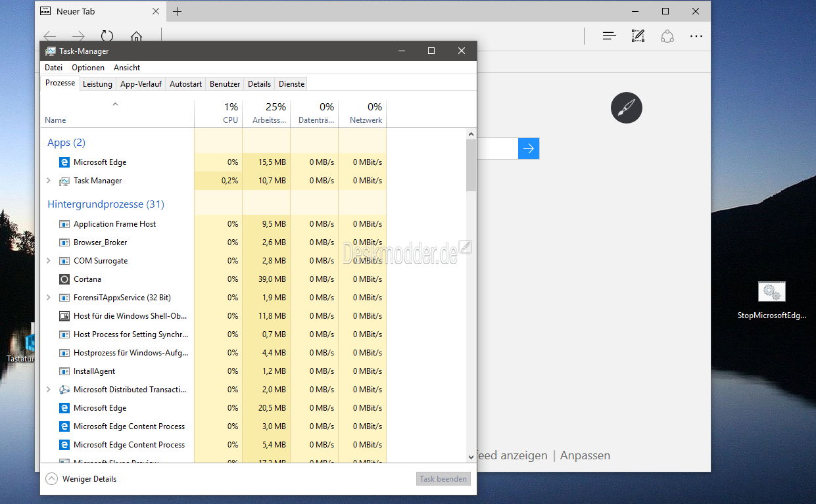The image size is (816, 504).
Task: Switch to the Benutzer tab
Action: (225, 84)
